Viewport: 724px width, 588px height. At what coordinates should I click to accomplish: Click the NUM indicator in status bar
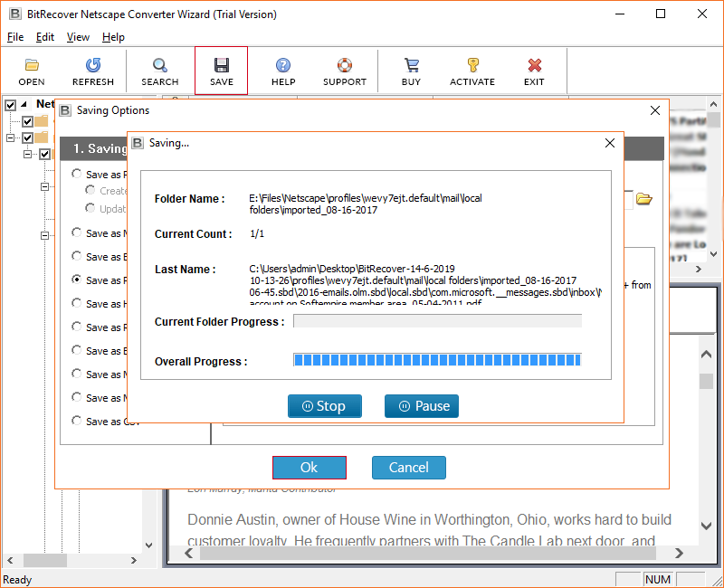658,580
